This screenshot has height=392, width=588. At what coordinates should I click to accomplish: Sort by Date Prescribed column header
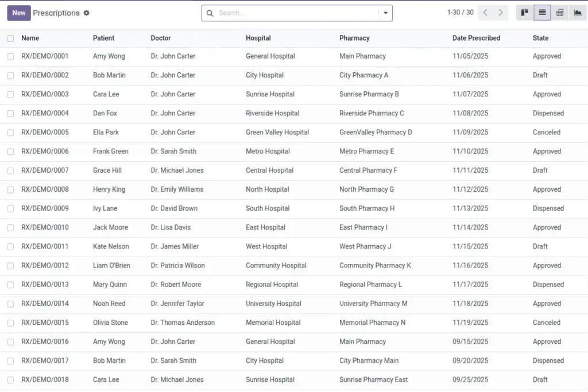pyautogui.click(x=476, y=38)
